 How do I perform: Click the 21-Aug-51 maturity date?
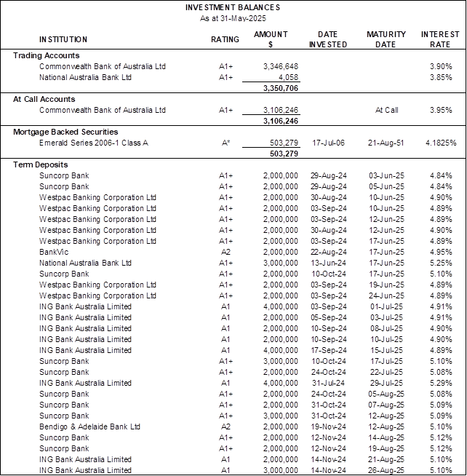click(x=386, y=143)
